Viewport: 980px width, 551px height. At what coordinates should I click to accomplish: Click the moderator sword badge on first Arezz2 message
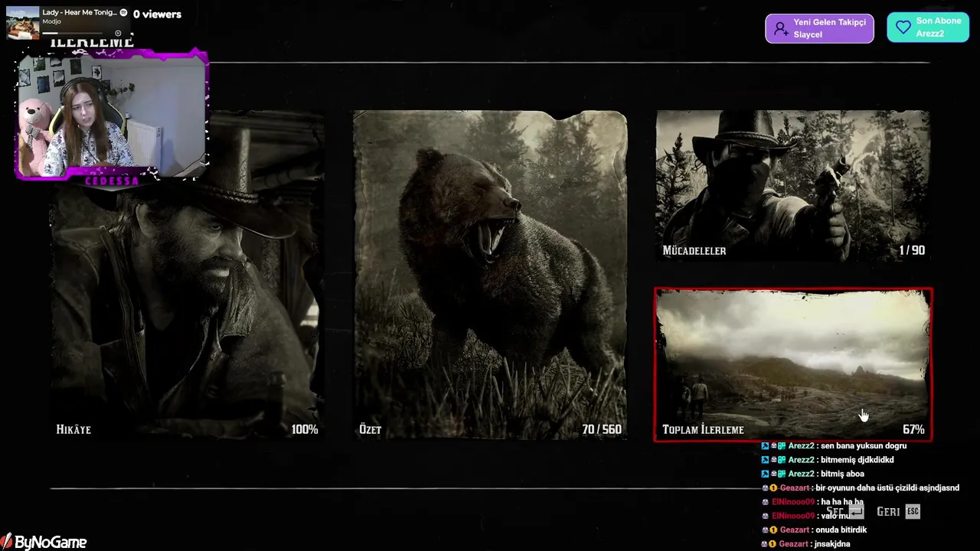point(765,445)
